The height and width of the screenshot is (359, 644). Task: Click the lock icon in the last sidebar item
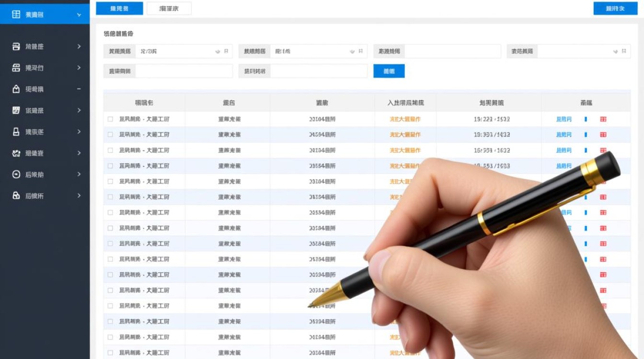[x=16, y=196]
